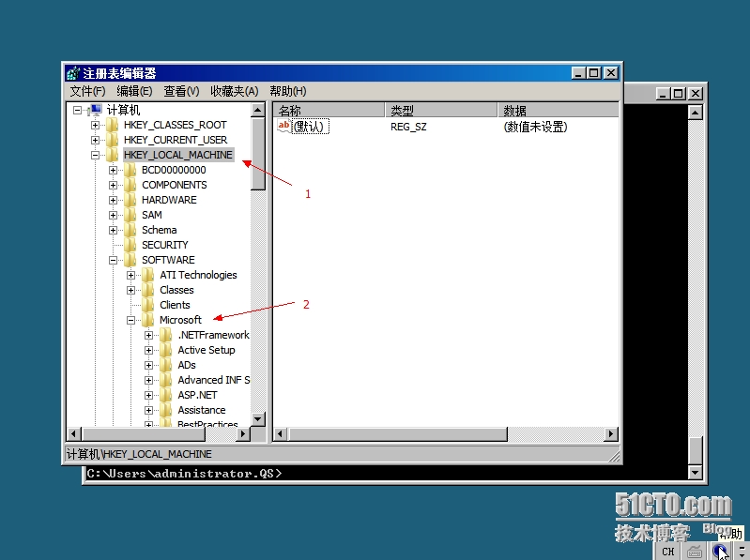Image resolution: width=750 pixels, height=560 pixels.
Task: Click the BCD00000000 folder icon
Action: click(x=130, y=170)
